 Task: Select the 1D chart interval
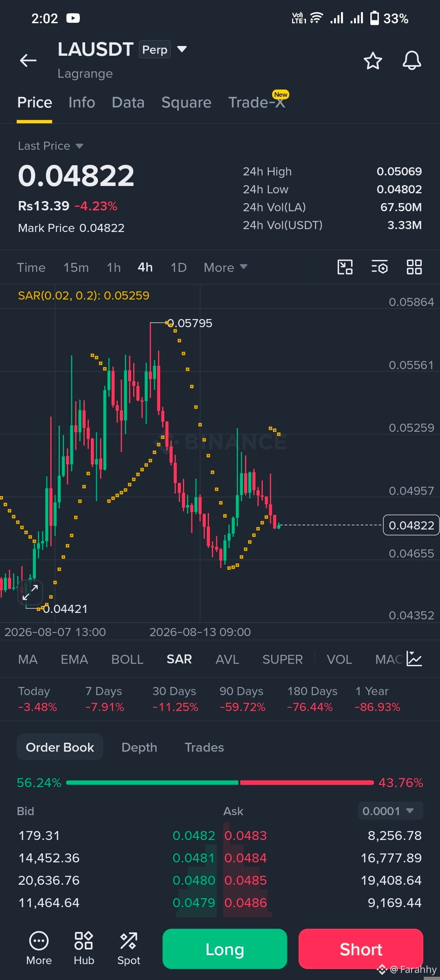[x=178, y=267]
